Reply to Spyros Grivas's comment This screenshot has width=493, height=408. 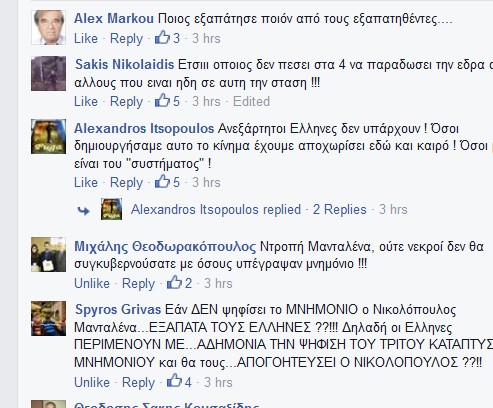pyautogui.click(x=138, y=382)
